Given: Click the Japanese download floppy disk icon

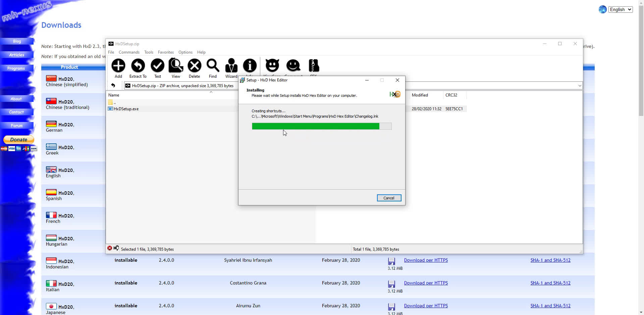Looking at the screenshot, I should tap(391, 307).
